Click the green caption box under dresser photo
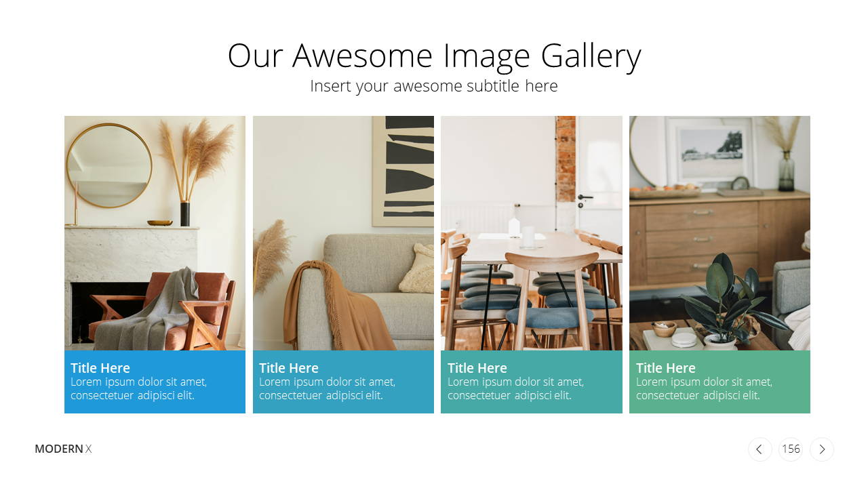Image resolution: width=868 pixels, height=488 pixels. point(719,382)
